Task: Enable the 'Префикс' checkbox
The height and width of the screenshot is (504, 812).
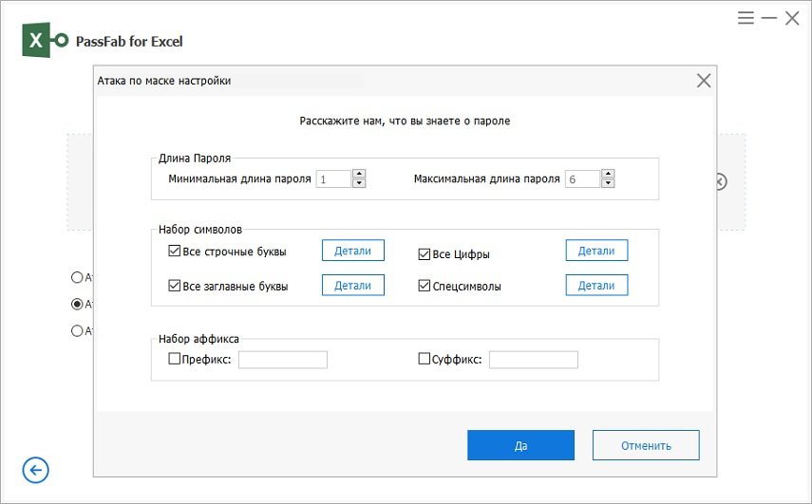Action: coord(174,360)
